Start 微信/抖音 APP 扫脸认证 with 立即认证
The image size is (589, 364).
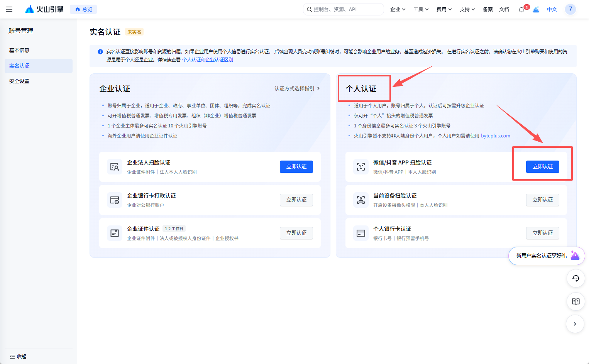coord(543,167)
